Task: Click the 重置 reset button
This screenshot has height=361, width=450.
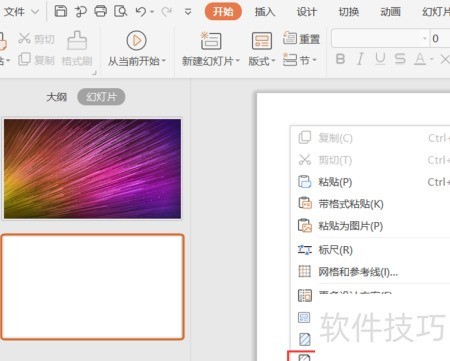Action: click(x=301, y=38)
